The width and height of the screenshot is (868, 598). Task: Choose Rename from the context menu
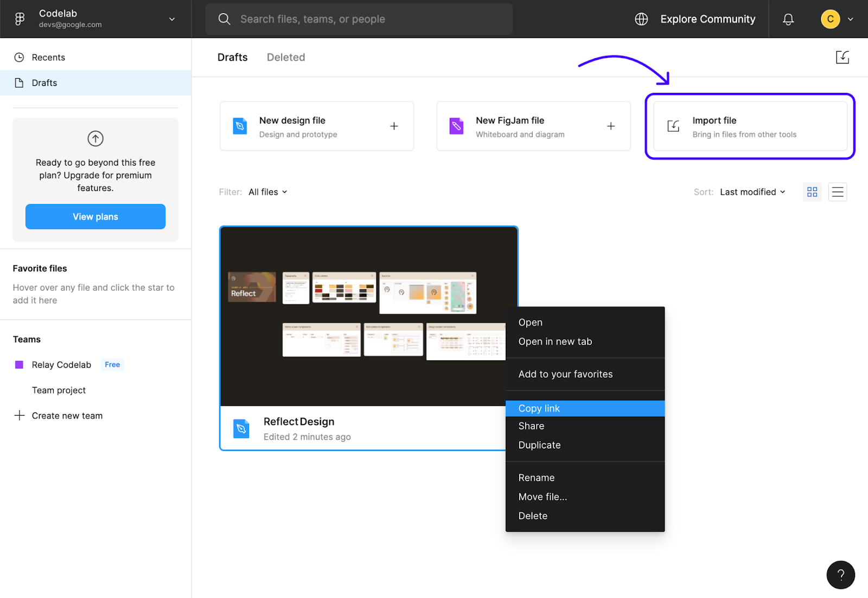585,478
